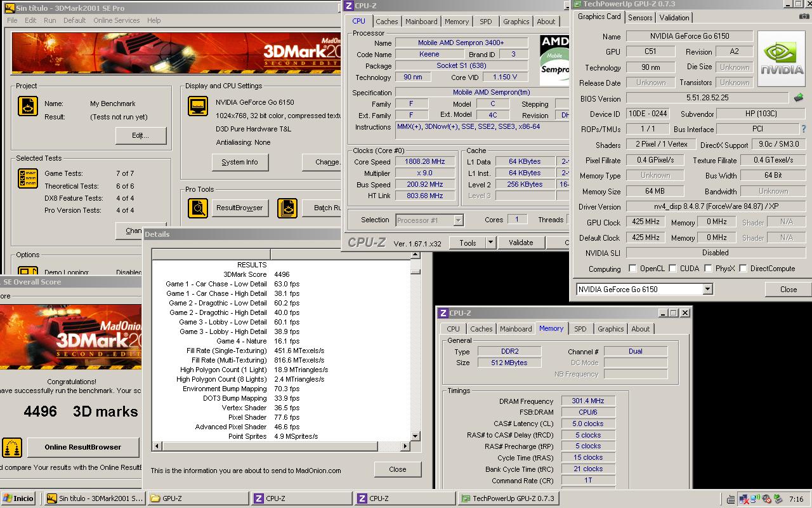Click the Core Speed value 1808.28 MHz
The image size is (812, 508).
(425, 161)
